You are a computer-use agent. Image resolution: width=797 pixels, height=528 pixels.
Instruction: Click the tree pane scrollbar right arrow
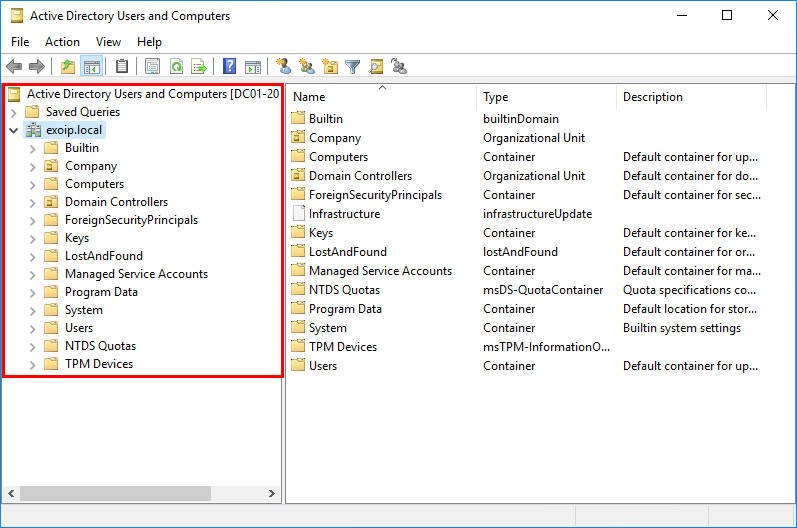pyautogui.click(x=271, y=493)
